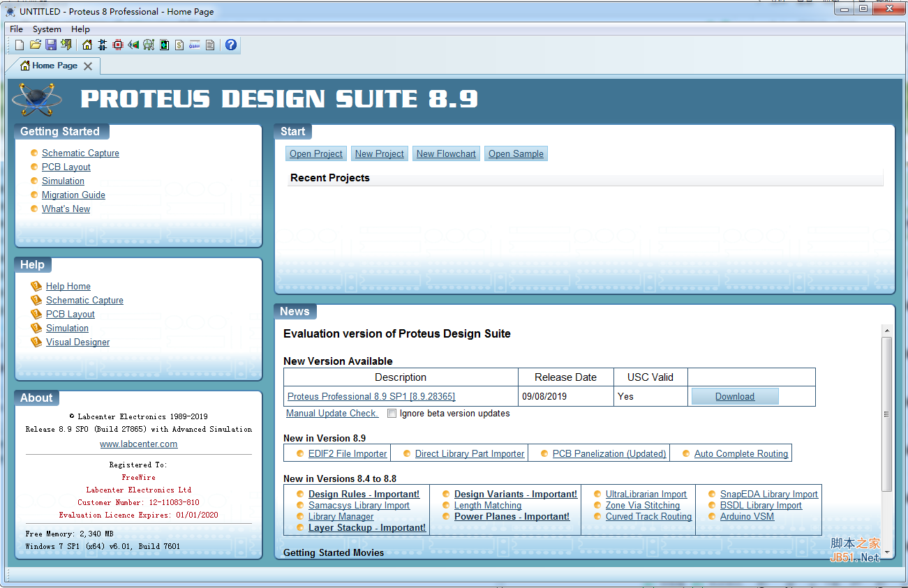The height and width of the screenshot is (588, 908).
Task: Launch the 3D Visualizer icon
Action: tap(133, 44)
